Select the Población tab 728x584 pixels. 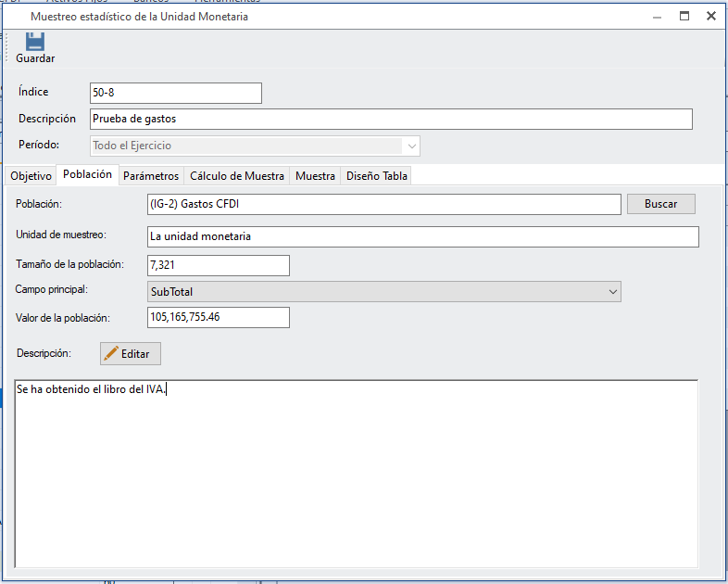coord(87,174)
